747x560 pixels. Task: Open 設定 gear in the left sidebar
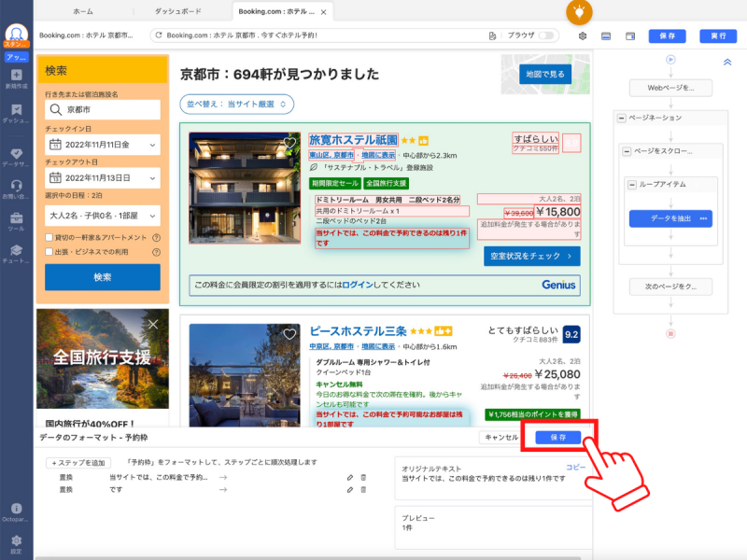tap(16, 544)
